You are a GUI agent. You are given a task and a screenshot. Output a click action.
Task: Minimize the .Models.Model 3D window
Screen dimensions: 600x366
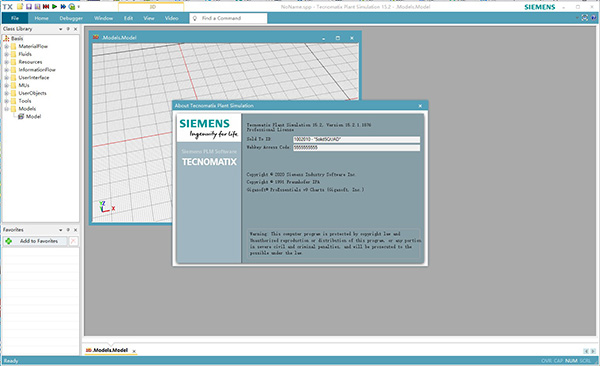click(x=323, y=38)
